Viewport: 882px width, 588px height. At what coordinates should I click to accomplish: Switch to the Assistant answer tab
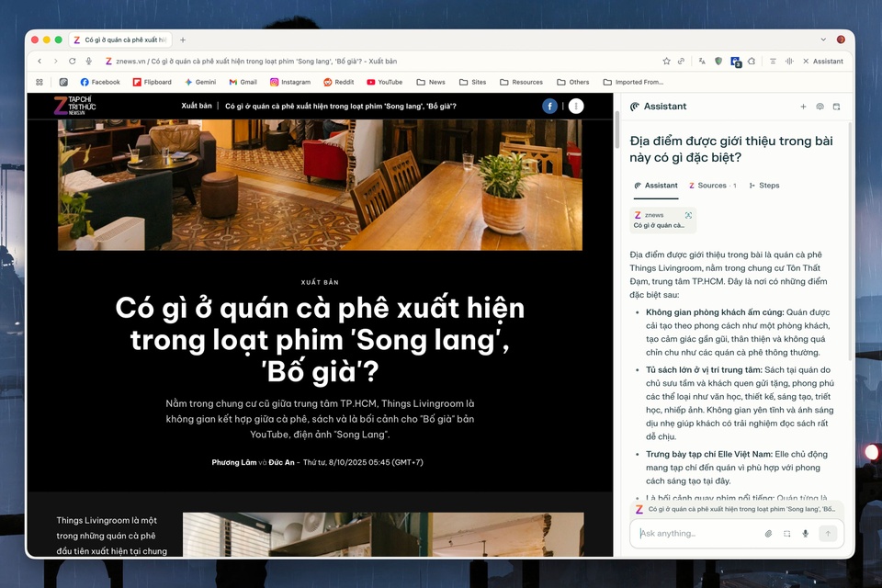(x=656, y=186)
